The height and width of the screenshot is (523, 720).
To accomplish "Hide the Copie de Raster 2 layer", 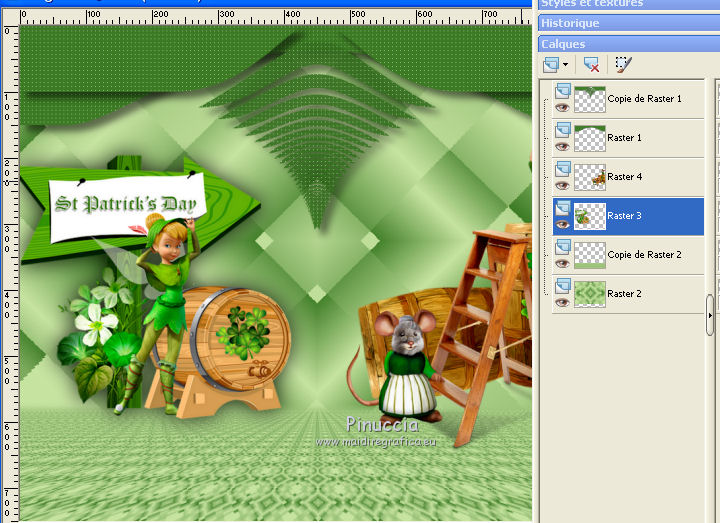I will [562, 264].
